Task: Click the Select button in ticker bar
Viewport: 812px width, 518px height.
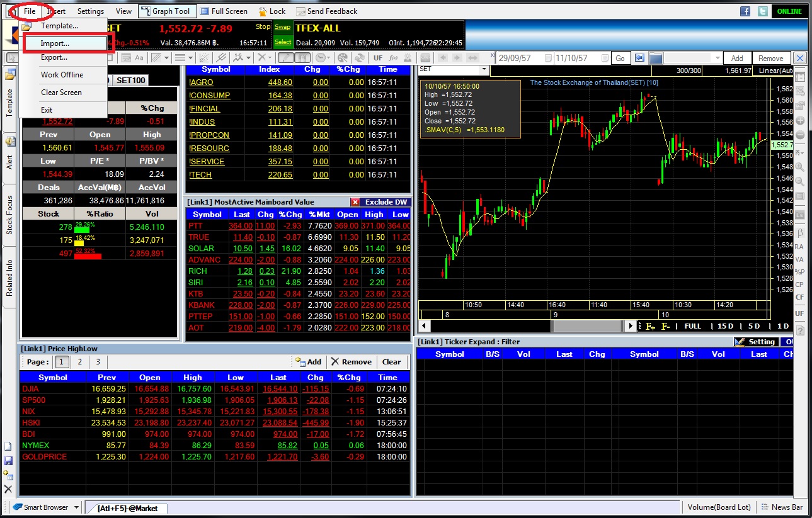Action: click(283, 42)
